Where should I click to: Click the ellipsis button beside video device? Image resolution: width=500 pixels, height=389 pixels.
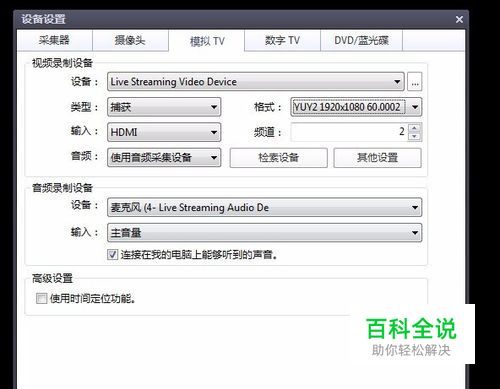point(415,82)
